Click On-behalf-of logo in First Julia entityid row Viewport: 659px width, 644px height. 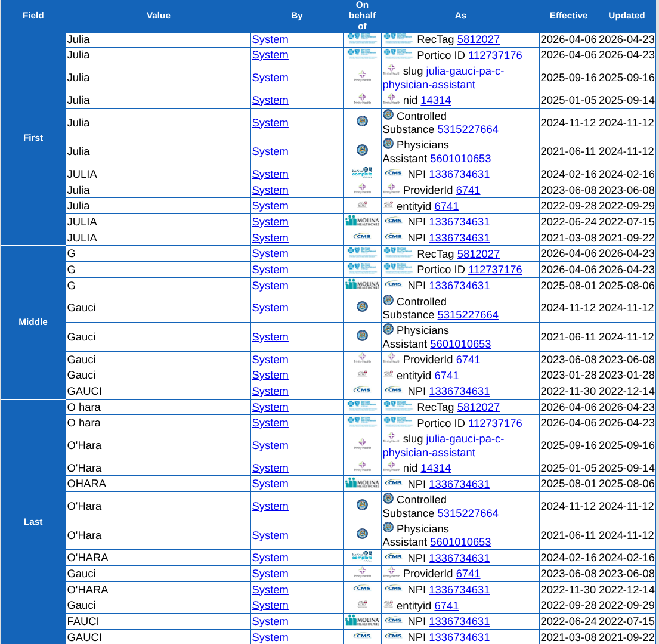click(362, 205)
